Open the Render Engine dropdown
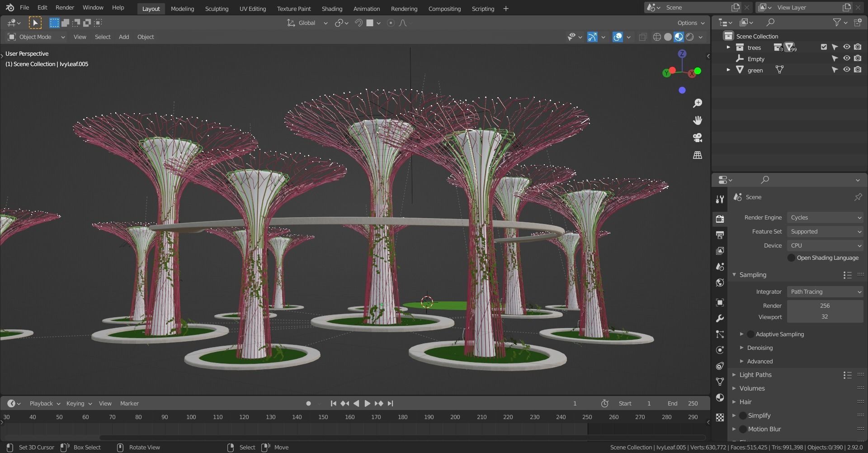This screenshot has width=868, height=453. point(826,218)
